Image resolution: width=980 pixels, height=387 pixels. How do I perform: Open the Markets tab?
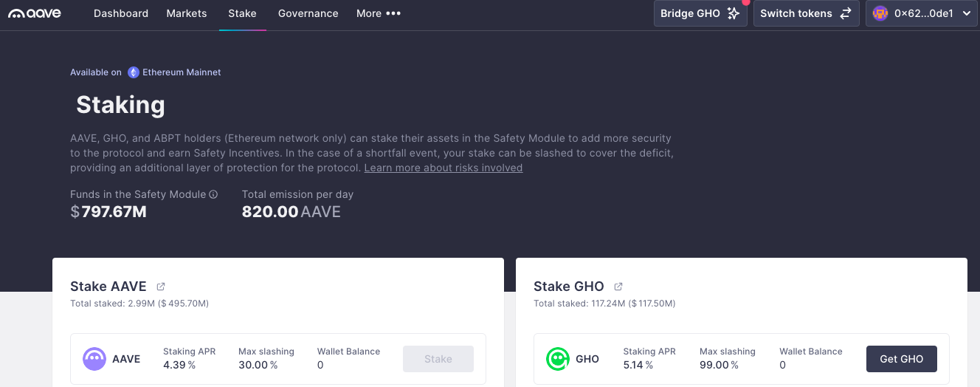pos(187,13)
